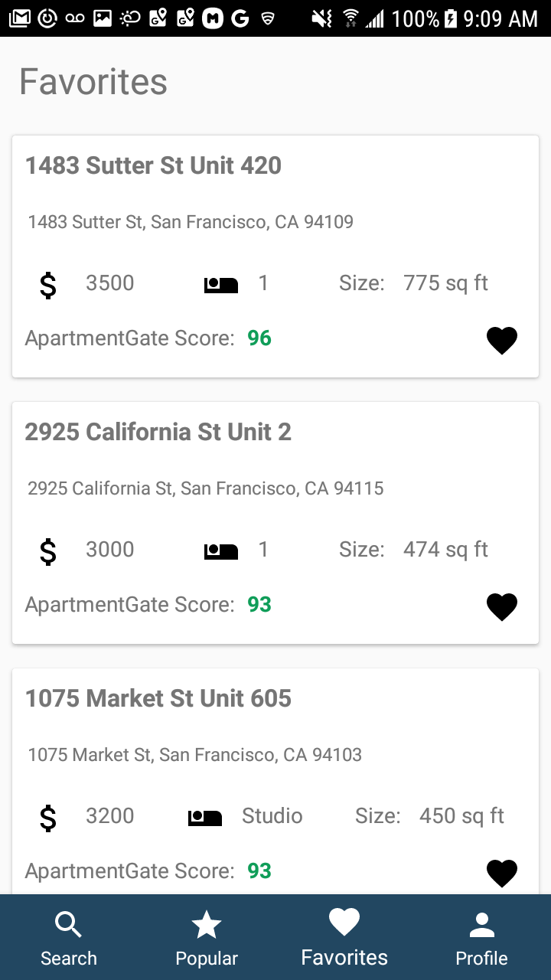Toggle favorite heart for 2925 California St
Image resolution: width=551 pixels, height=980 pixels.
click(502, 607)
